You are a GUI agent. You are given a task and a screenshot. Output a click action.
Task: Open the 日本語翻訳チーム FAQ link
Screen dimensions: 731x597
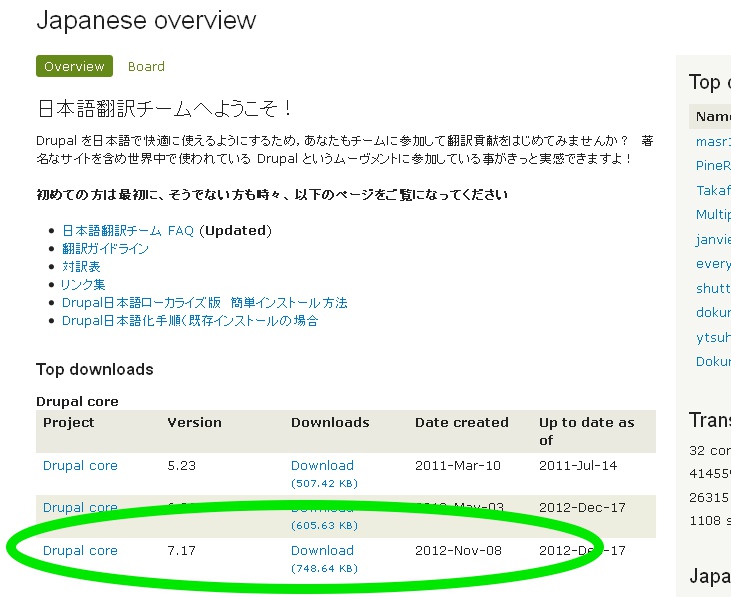128,230
